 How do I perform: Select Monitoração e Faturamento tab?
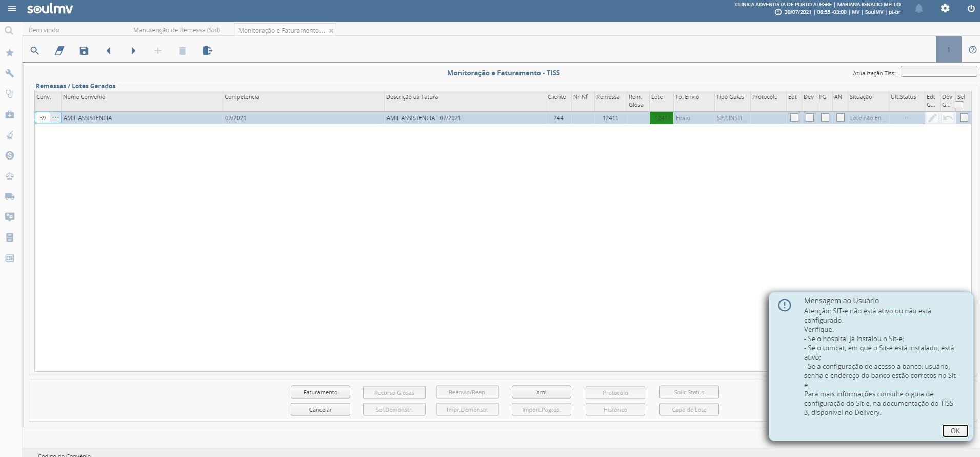282,31
